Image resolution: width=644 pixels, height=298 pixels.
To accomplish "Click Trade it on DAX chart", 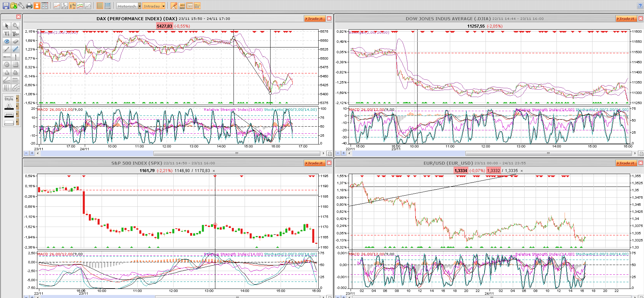I will 315,19.
